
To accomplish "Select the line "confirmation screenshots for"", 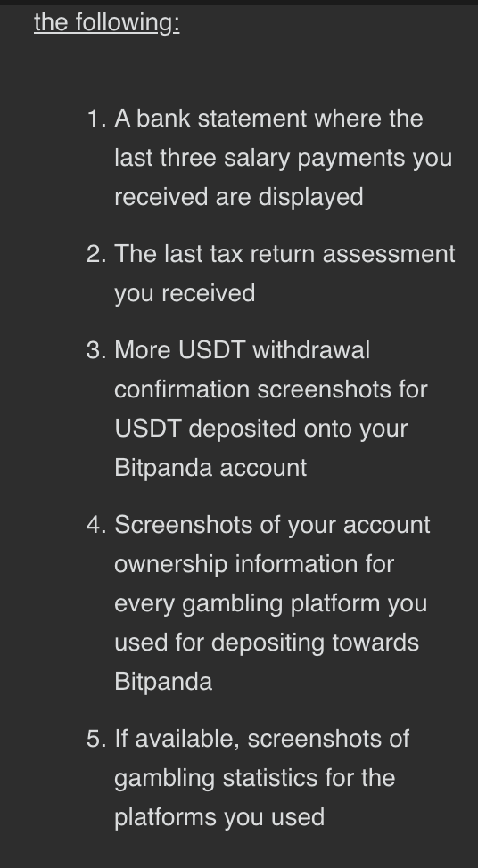I will 271,389.
